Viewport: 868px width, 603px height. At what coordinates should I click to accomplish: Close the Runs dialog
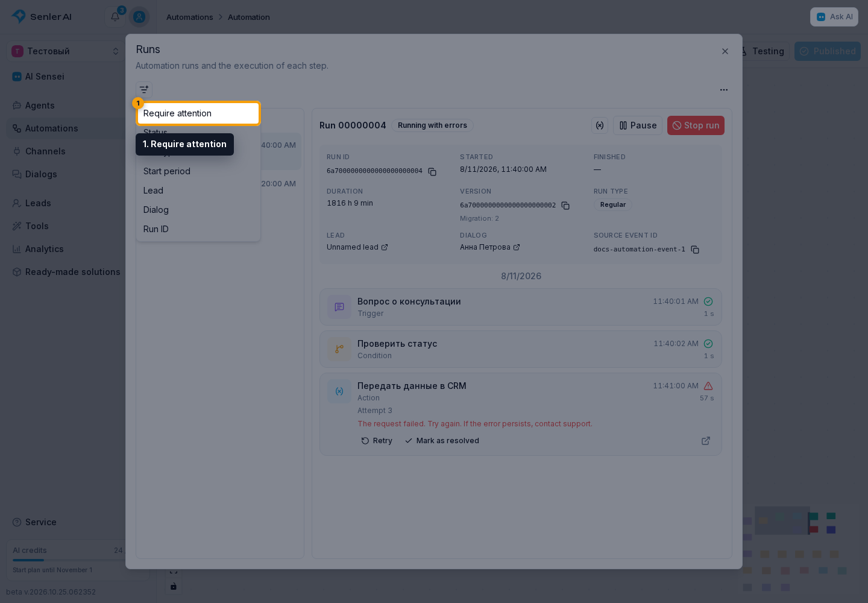click(725, 51)
